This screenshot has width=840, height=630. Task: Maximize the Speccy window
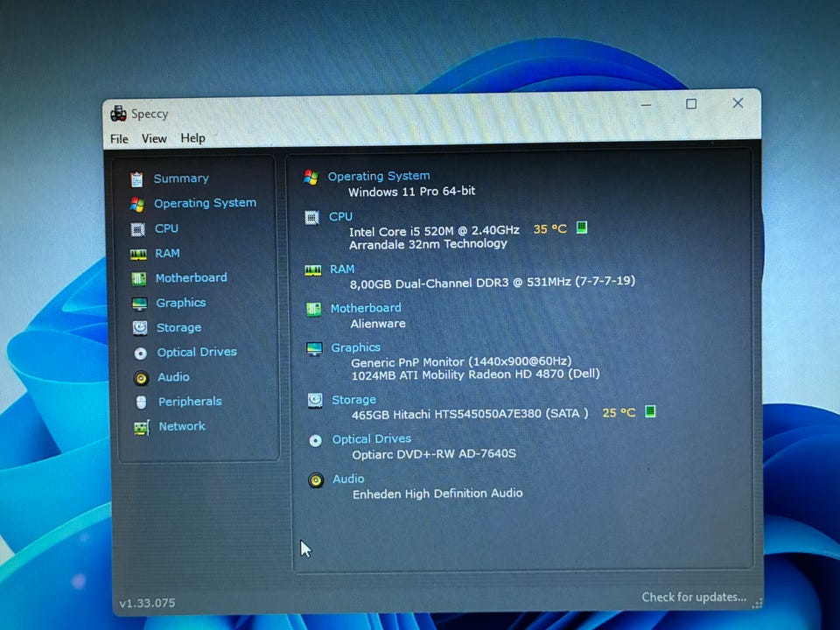tap(691, 104)
